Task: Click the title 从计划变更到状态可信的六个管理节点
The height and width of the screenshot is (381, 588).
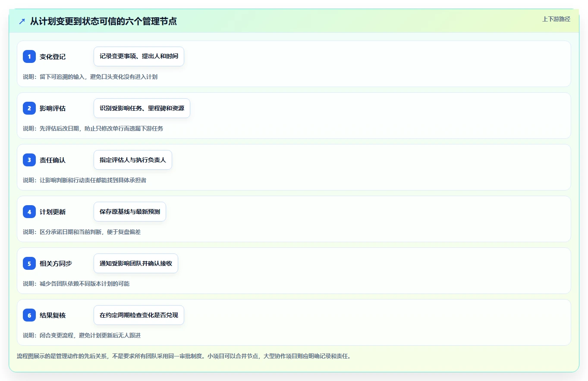Action: (104, 21)
